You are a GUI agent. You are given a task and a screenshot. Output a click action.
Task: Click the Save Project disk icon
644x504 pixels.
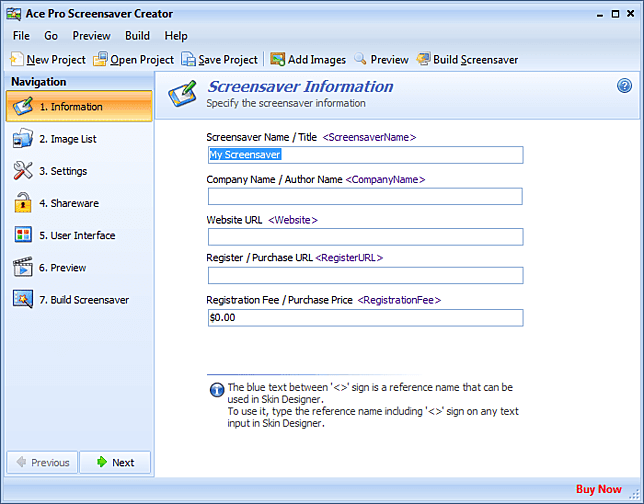pos(189,59)
